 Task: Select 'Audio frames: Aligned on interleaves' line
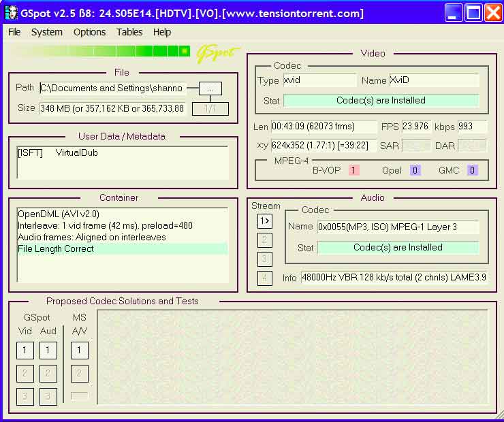pos(123,237)
